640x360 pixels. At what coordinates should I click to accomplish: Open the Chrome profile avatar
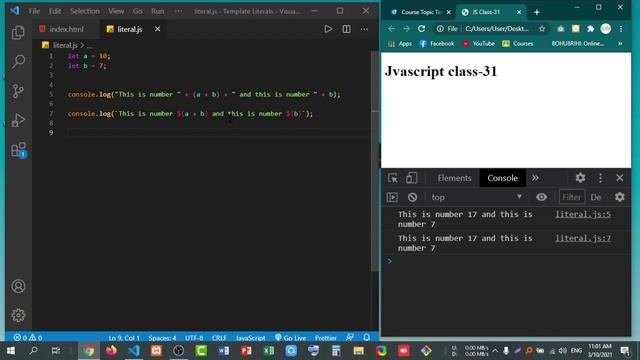pyautogui.click(x=606, y=29)
